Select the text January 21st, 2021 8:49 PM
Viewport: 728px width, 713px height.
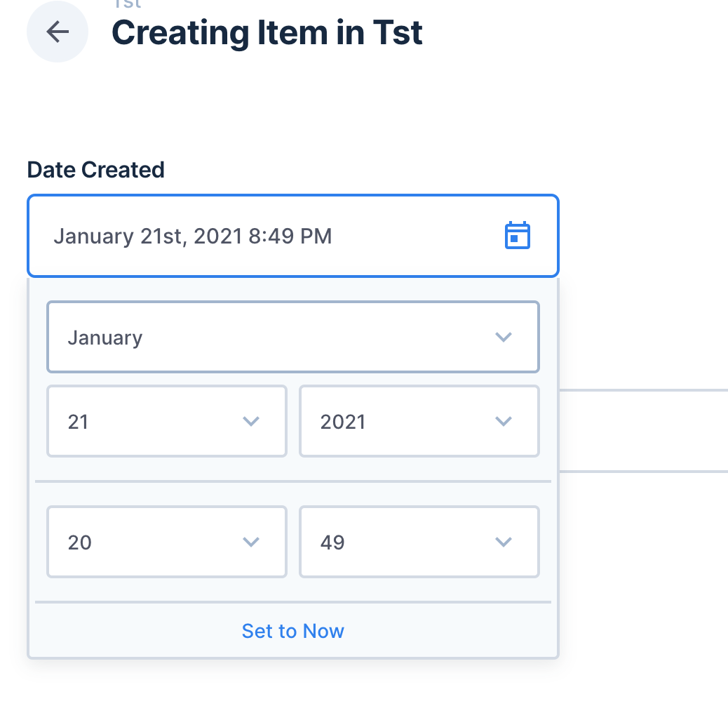193,236
